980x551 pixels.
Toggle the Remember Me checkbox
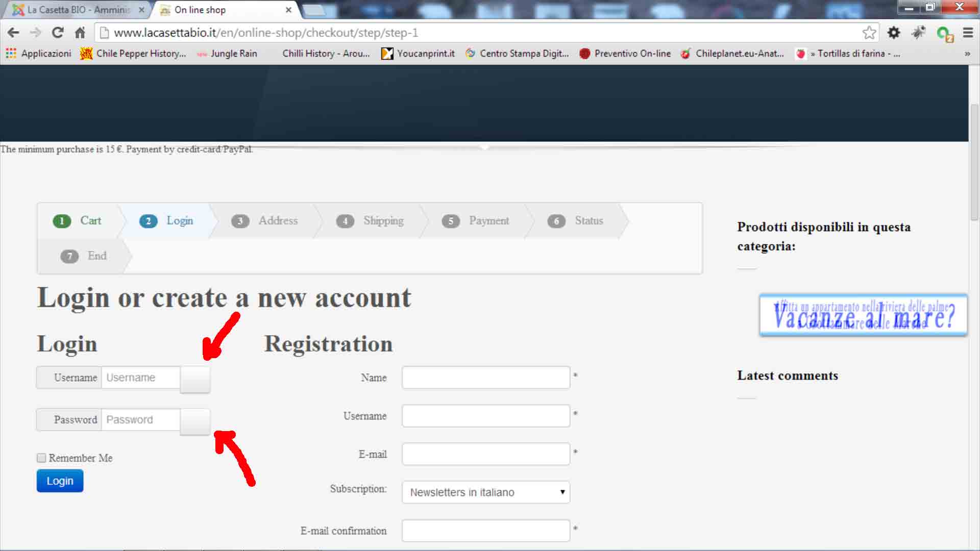tap(42, 458)
